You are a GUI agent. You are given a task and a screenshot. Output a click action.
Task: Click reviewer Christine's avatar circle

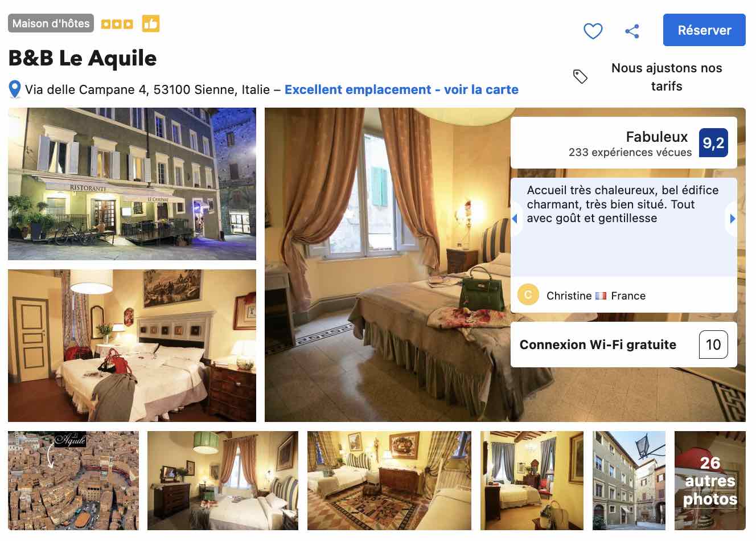[x=528, y=295]
